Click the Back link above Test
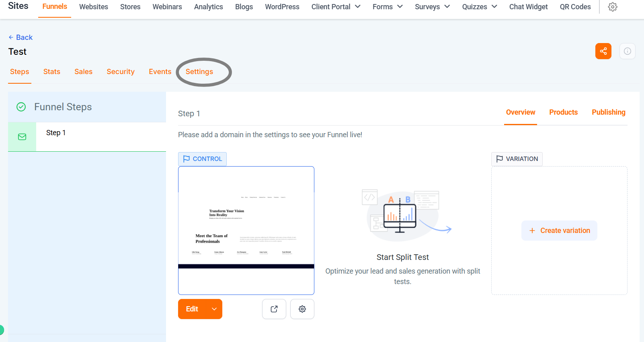This screenshot has width=644, height=342. click(x=20, y=37)
